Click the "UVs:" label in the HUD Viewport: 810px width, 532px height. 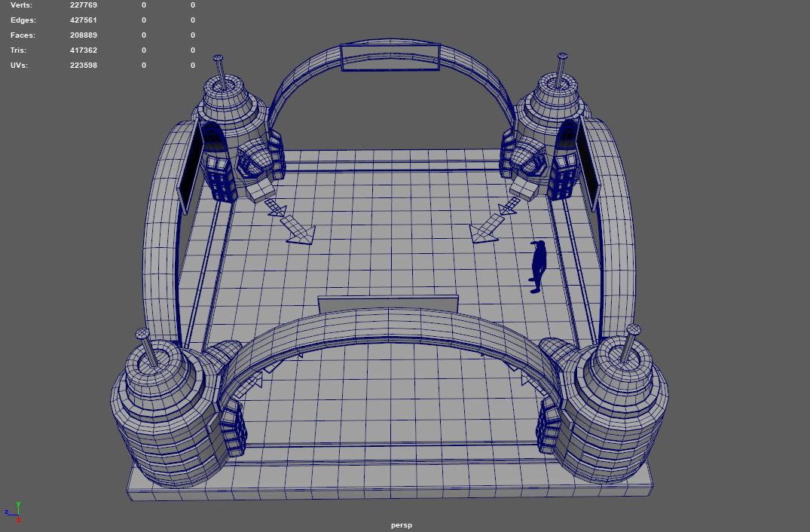pos(19,65)
